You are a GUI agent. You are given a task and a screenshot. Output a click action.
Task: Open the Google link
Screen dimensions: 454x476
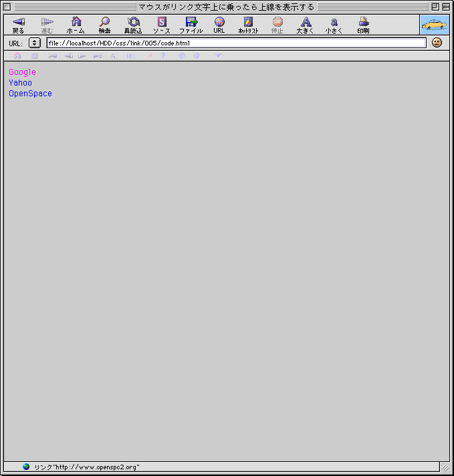[23, 72]
